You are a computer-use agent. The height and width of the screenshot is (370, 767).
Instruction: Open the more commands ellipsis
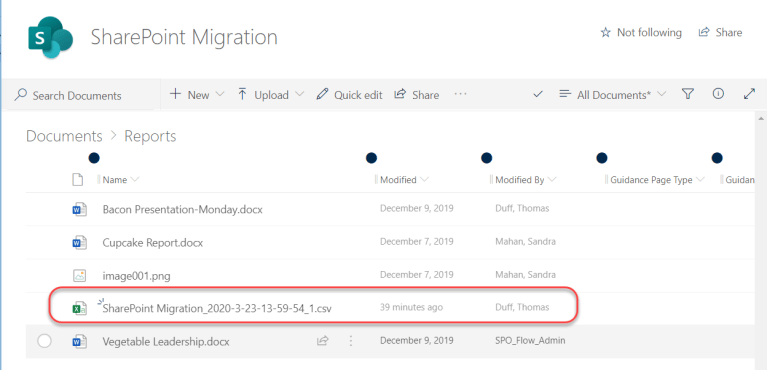point(460,94)
